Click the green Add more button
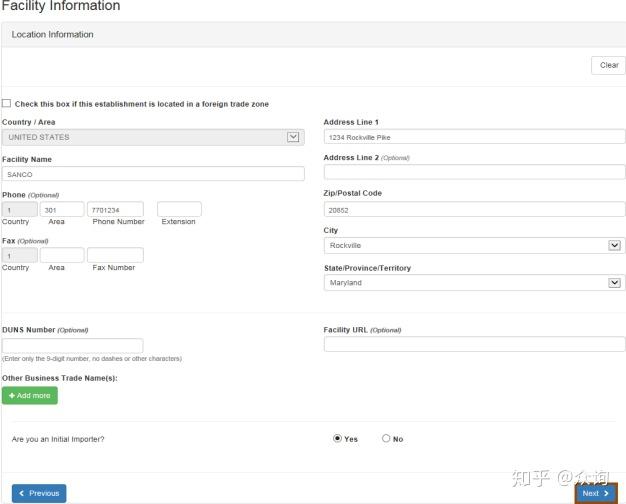Viewport: 626px width, 504px height. 30,396
